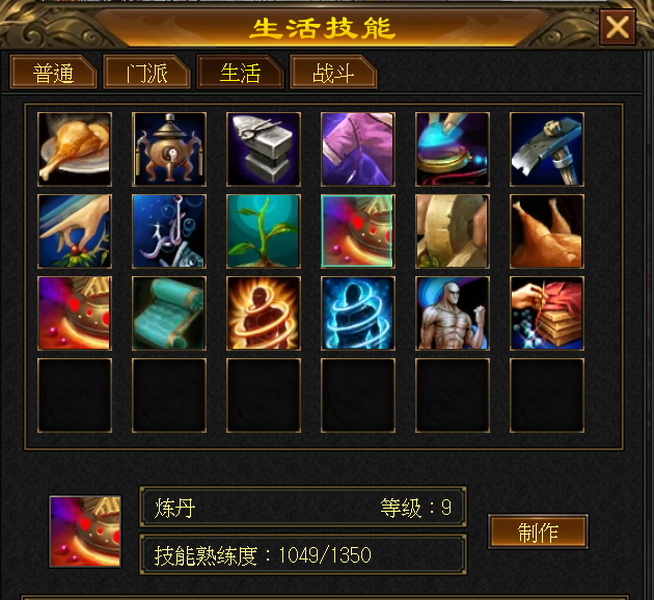The image size is (654, 600).
Task: Click the 制作 craft button
Action: 538,532
